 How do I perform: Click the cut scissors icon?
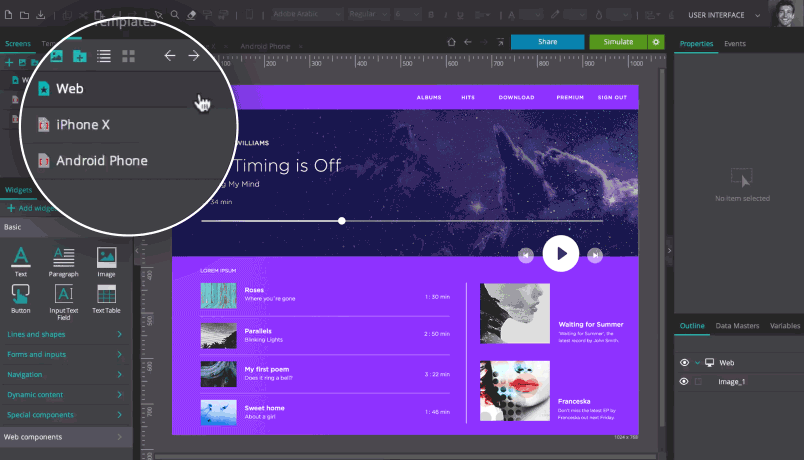point(83,15)
